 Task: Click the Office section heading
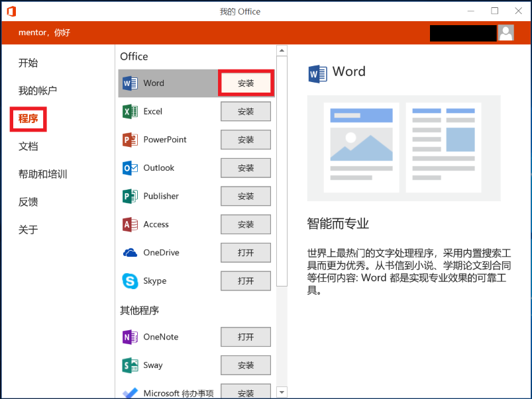click(x=134, y=57)
